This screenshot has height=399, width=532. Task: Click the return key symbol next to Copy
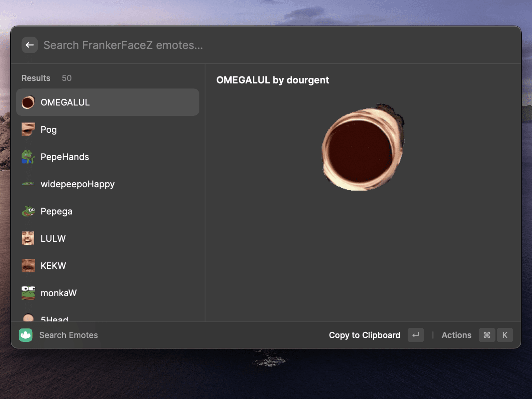point(415,335)
